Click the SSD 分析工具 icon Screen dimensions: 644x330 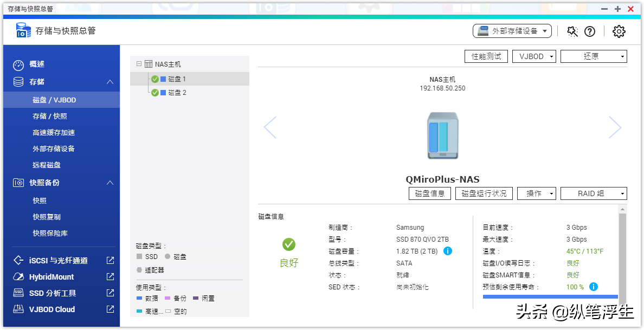click(18, 293)
